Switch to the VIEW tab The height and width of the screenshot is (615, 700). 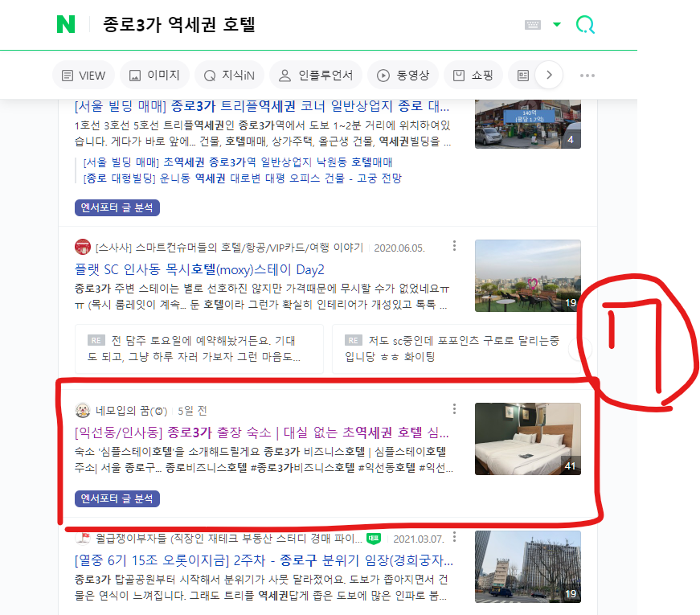coord(84,75)
